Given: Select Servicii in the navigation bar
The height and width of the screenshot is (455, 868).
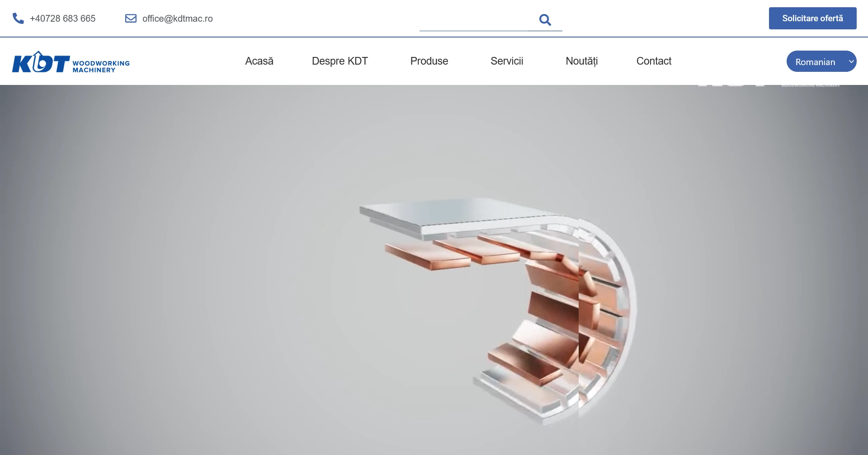Looking at the screenshot, I should pos(507,61).
